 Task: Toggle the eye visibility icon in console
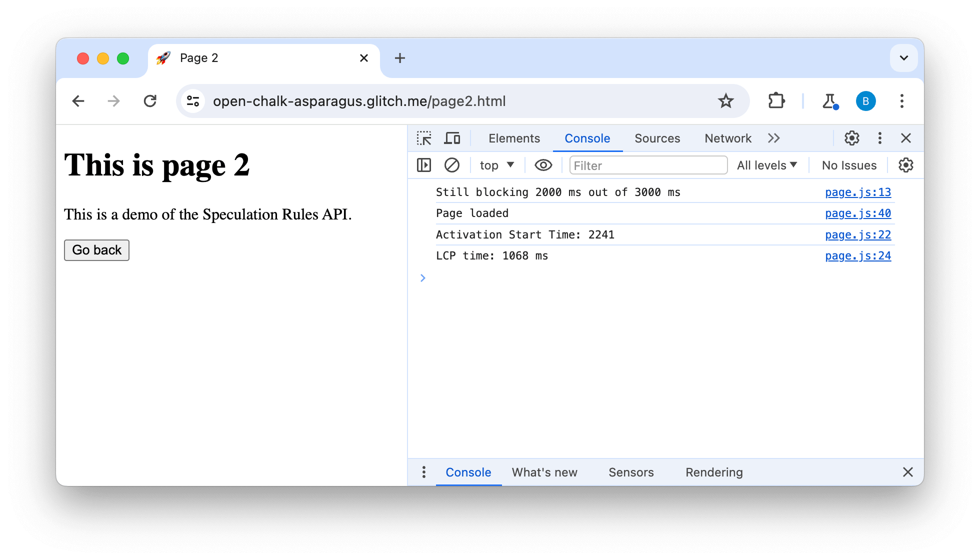pyautogui.click(x=542, y=165)
